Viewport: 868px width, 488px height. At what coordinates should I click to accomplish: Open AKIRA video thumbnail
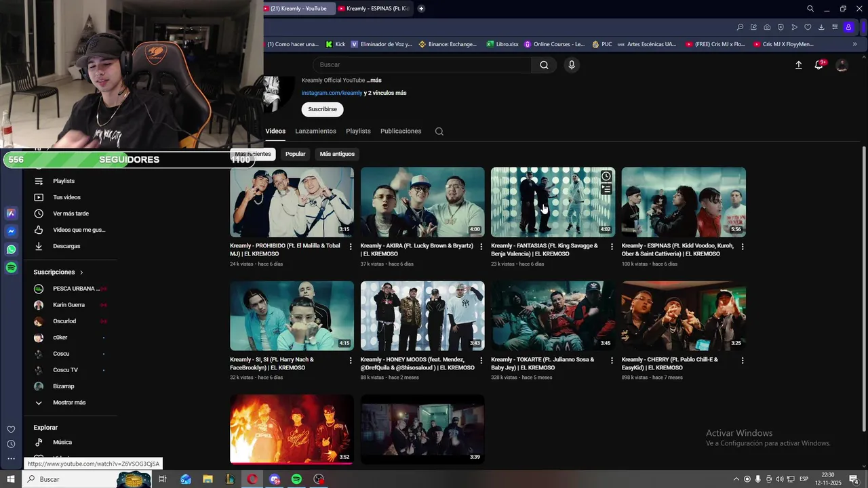(422, 202)
